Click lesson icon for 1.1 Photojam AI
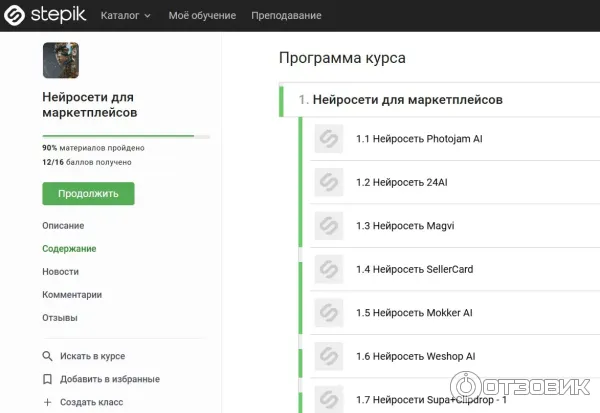The width and height of the screenshot is (600, 413). click(329, 139)
